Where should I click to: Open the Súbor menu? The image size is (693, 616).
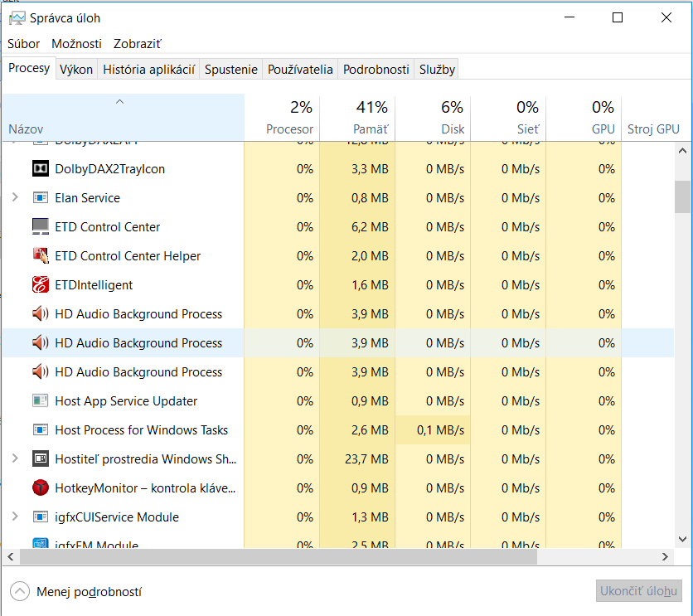[24, 44]
